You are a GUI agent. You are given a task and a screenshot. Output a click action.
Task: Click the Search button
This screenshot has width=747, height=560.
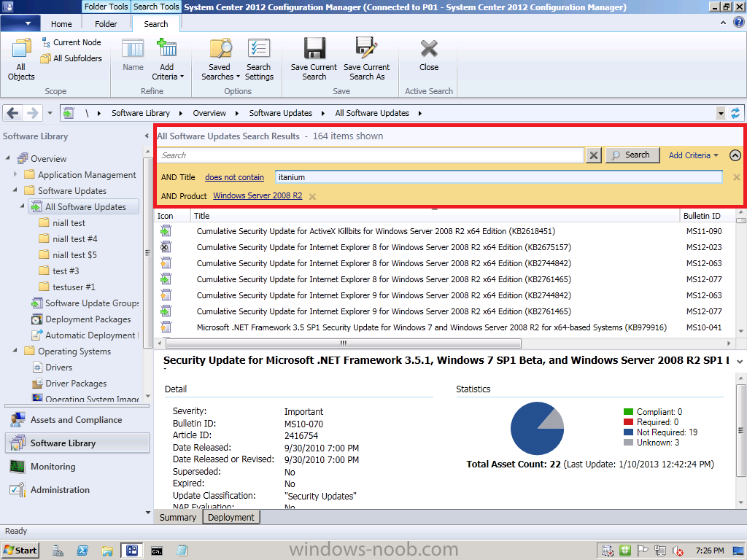(x=632, y=155)
